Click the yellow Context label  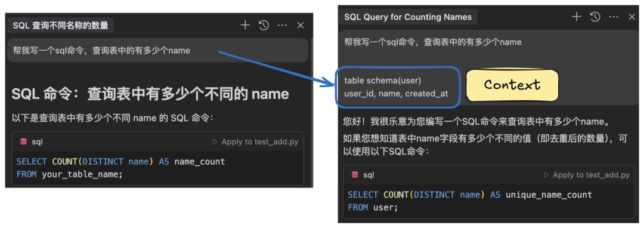click(x=512, y=85)
